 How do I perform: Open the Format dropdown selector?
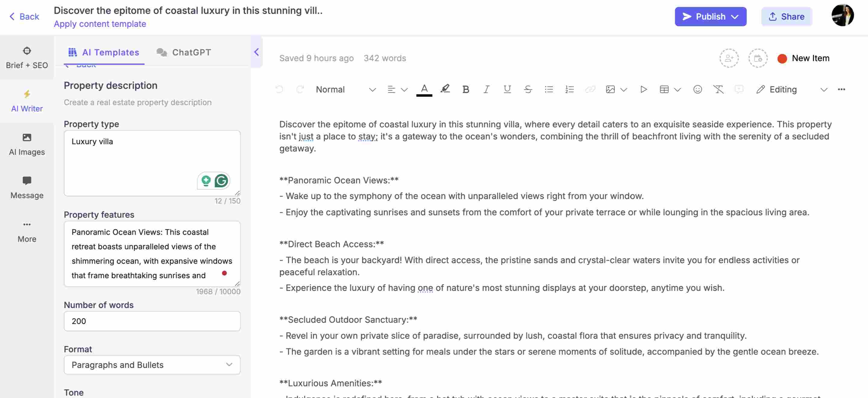(152, 365)
